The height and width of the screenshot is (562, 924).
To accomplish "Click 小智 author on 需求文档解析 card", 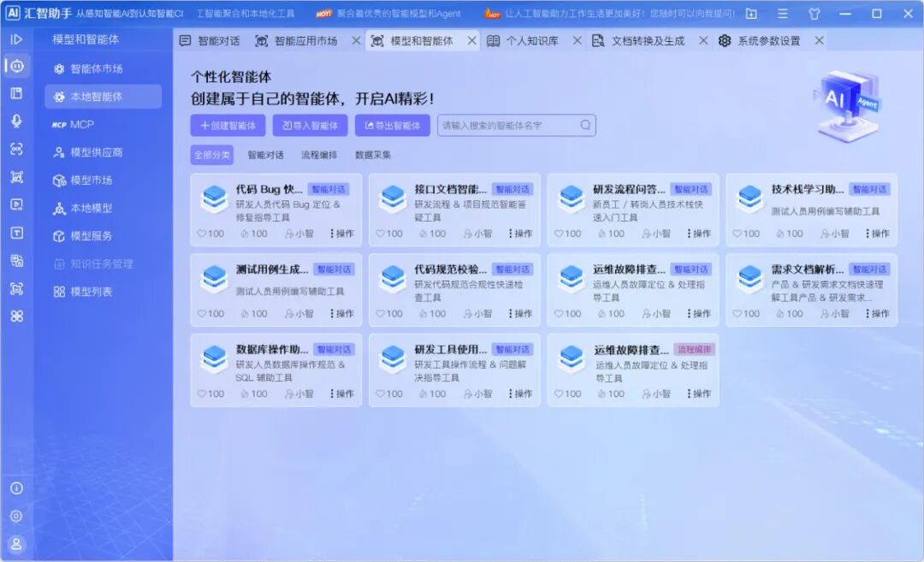I will [x=836, y=314].
